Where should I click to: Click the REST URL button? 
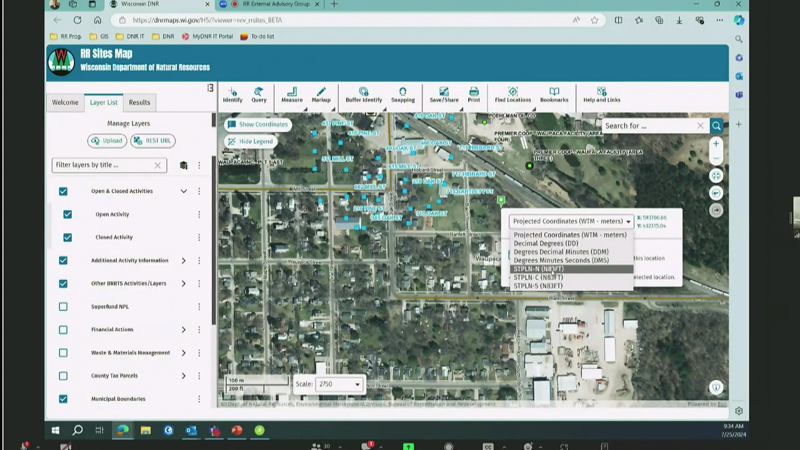click(x=153, y=141)
